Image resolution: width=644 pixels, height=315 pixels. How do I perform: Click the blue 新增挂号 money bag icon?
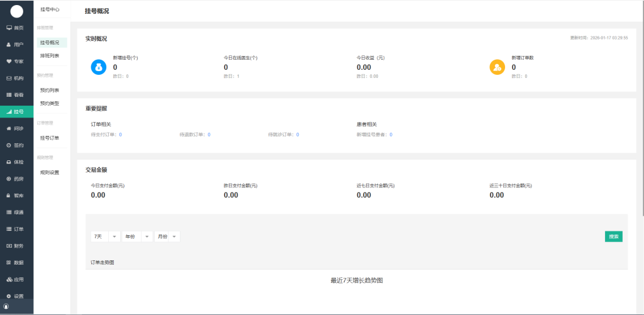pyautogui.click(x=99, y=67)
